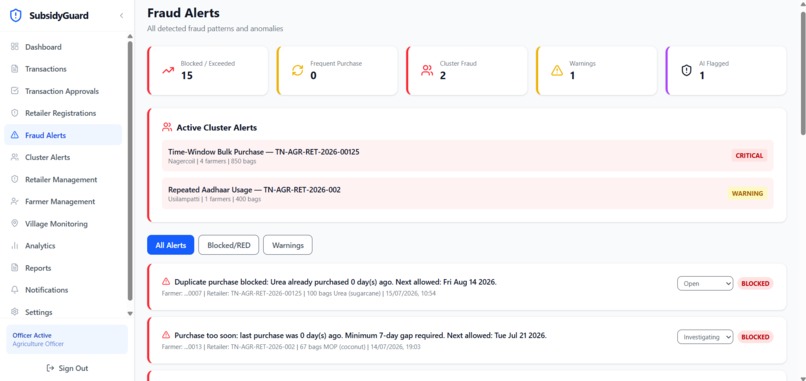Go to Transactions in the sidebar
Image resolution: width=806 pixels, height=381 pixels.
tap(63, 69)
